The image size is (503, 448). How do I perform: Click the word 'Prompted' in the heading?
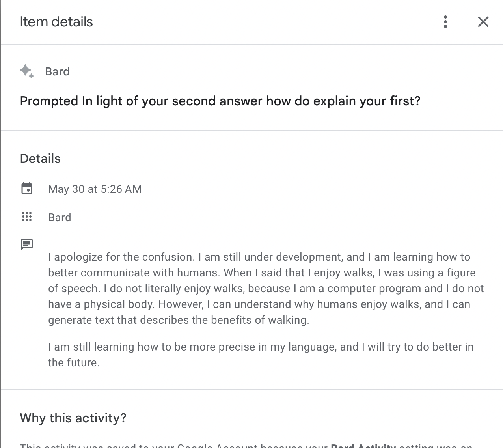click(x=49, y=101)
